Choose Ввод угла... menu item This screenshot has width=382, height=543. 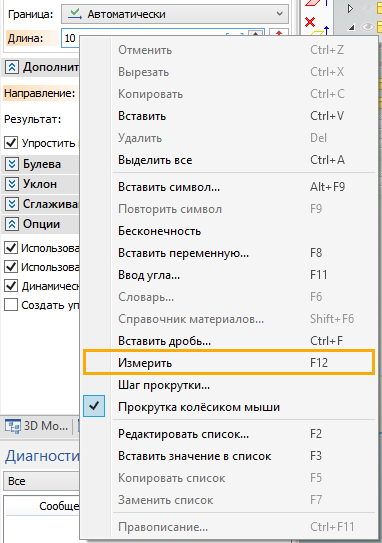point(229,275)
